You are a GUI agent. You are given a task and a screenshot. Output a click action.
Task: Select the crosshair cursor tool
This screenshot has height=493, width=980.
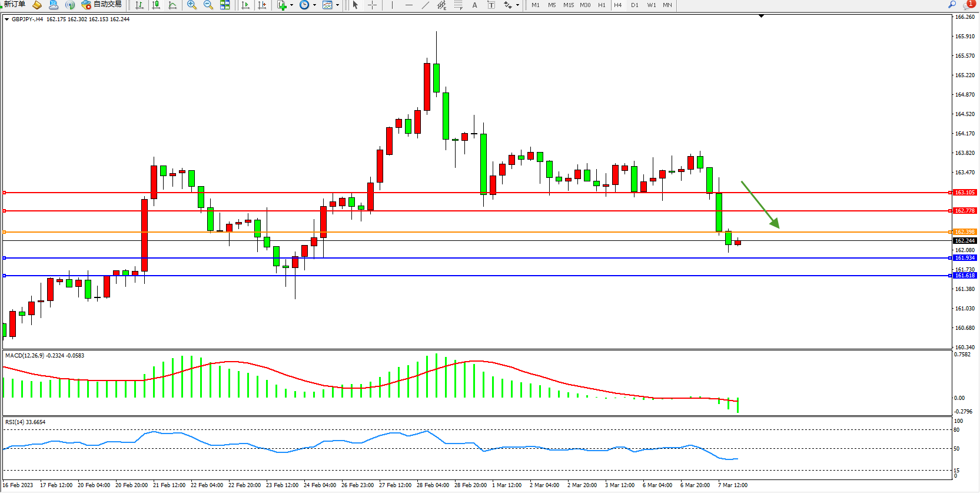coord(372,5)
